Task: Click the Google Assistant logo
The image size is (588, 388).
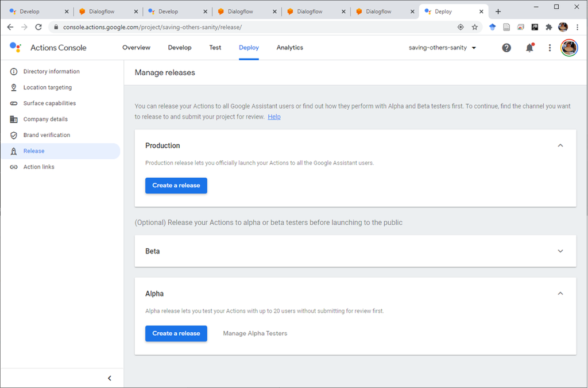Action: pyautogui.click(x=16, y=47)
